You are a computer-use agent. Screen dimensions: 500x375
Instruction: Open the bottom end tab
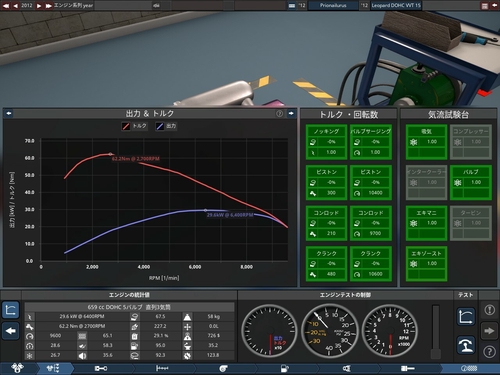(x=100, y=368)
